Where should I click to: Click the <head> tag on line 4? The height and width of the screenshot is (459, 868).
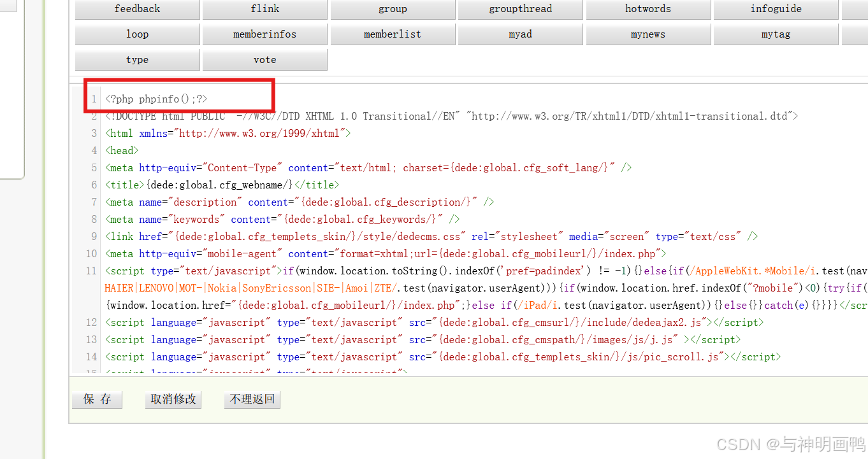coord(121,150)
